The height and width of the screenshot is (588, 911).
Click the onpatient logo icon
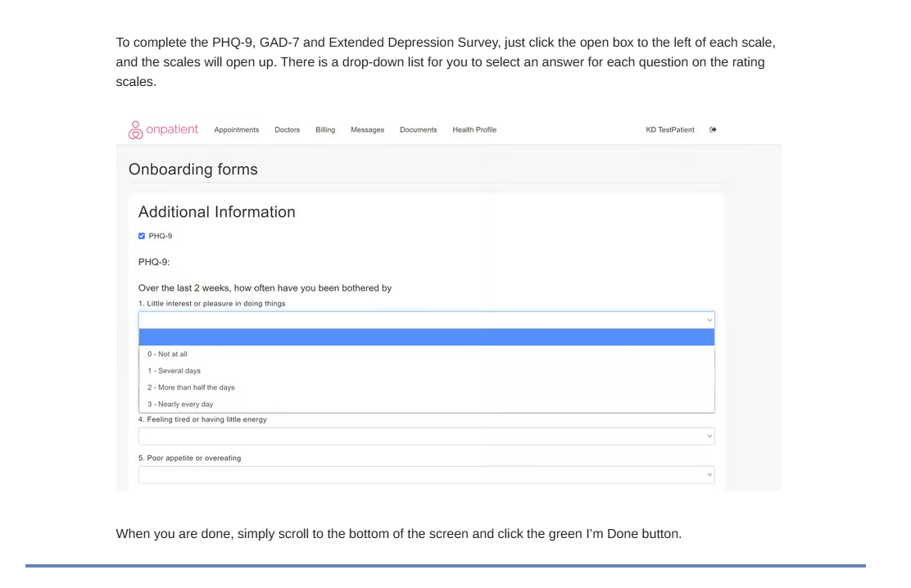click(135, 130)
